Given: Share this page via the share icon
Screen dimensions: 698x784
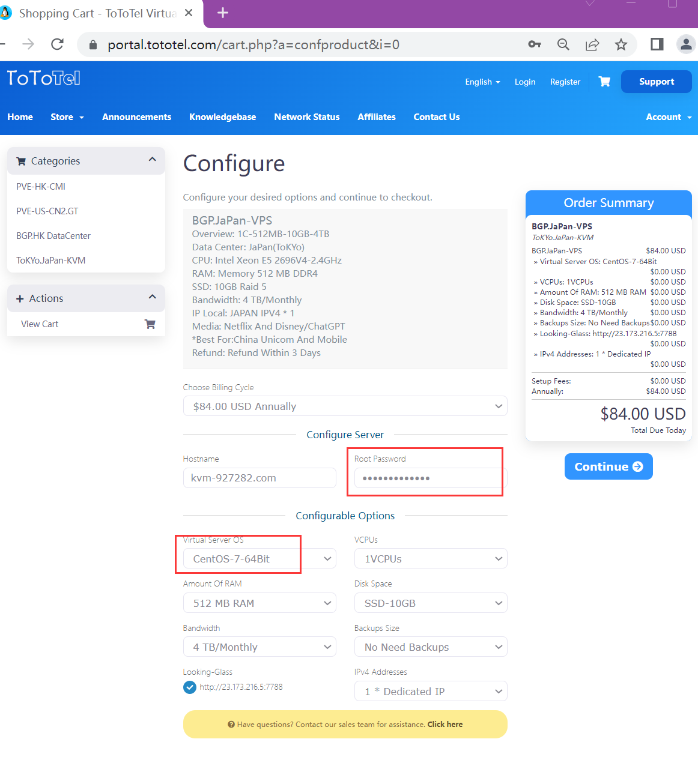Looking at the screenshot, I should [592, 44].
